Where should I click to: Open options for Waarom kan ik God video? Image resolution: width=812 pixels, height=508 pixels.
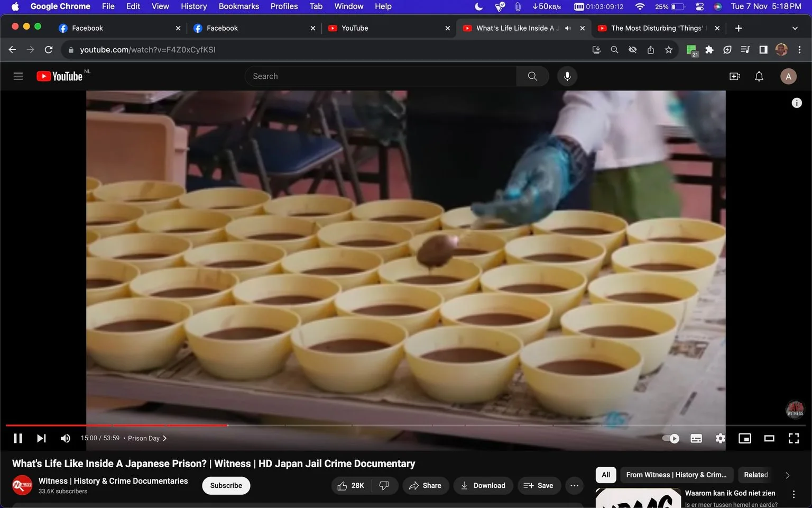tap(793, 494)
